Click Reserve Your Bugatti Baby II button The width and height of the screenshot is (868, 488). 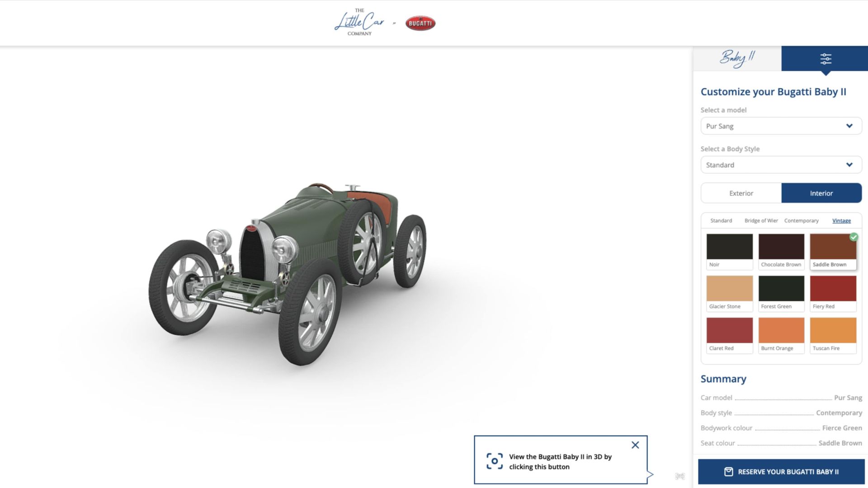click(x=781, y=472)
